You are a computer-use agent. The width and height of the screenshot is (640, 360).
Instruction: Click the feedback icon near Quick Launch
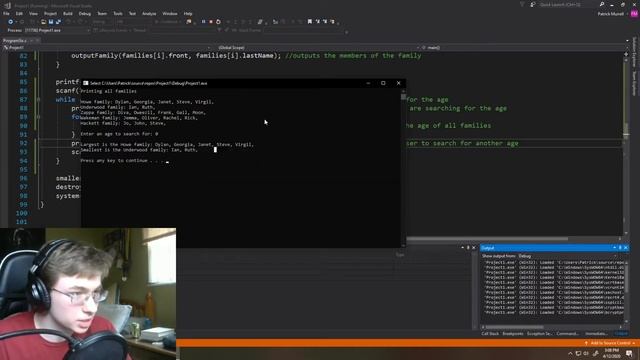pyautogui.click(x=533, y=4)
